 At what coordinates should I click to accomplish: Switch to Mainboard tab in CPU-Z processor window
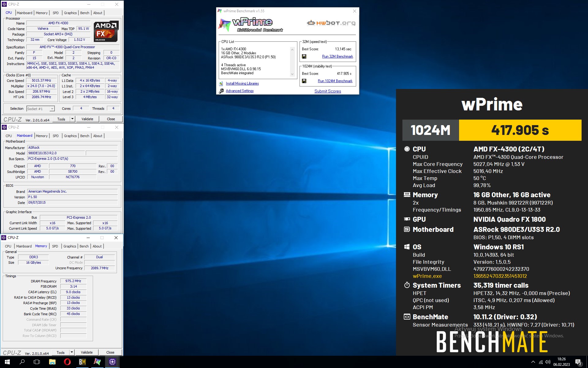click(x=24, y=13)
